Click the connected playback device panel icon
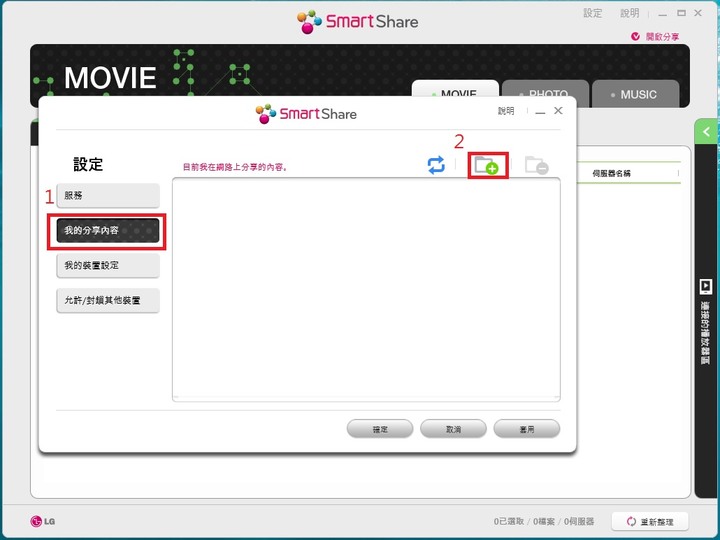The height and width of the screenshot is (540, 720). click(x=705, y=287)
